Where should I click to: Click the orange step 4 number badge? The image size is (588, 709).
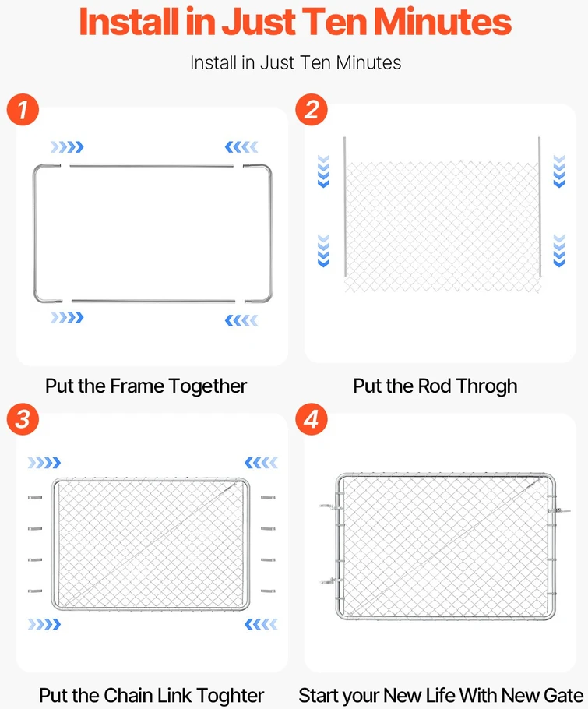[312, 419]
